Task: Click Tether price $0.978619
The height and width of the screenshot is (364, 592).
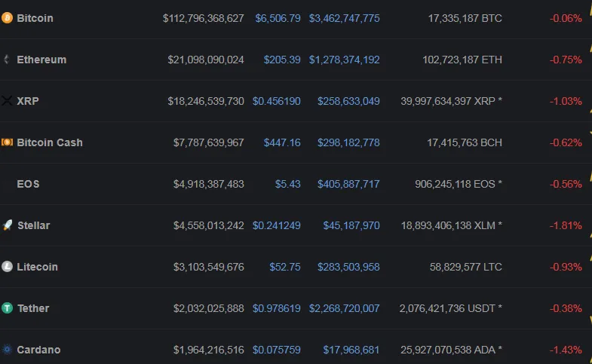Action: click(x=276, y=308)
